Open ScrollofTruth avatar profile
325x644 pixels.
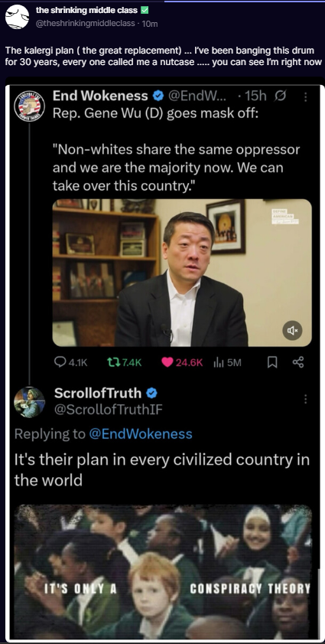[30, 402]
